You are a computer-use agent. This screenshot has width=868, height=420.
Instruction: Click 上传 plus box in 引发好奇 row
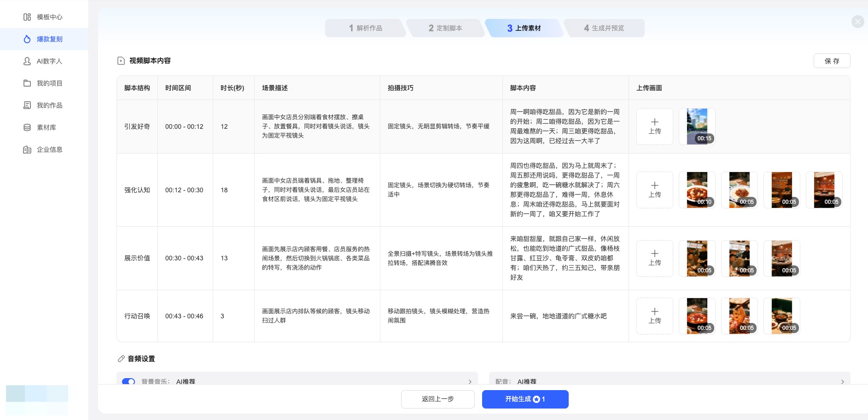click(654, 127)
